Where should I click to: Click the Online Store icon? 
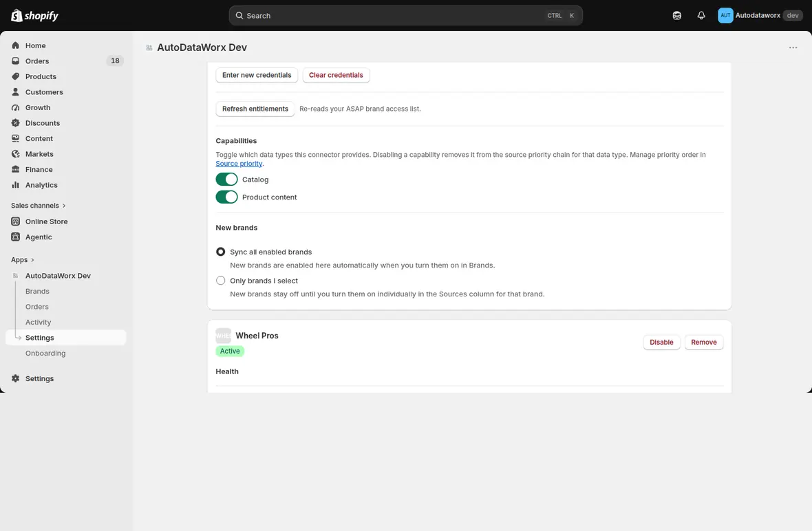(x=16, y=221)
